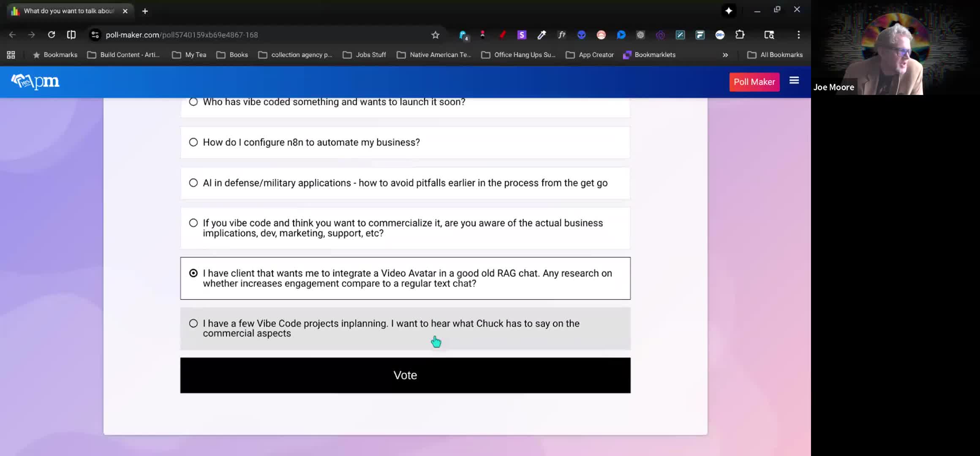
Task: Open the All Bookmarks folder
Action: coord(775,55)
